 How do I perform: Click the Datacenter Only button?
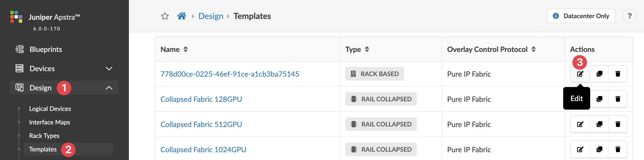(581, 16)
